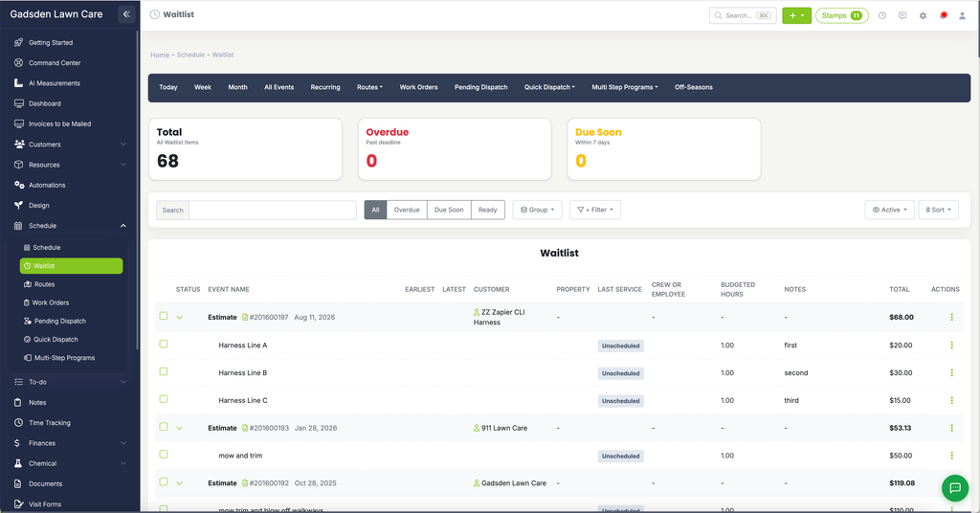
Task: Tick the checkbox for mow and trim row
Action: (x=164, y=455)
